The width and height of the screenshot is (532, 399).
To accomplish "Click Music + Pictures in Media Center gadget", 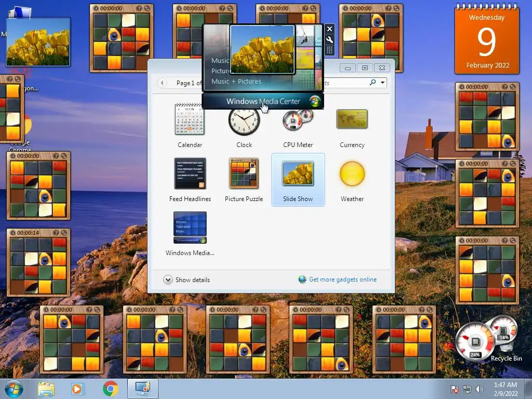I will [236, 82].
